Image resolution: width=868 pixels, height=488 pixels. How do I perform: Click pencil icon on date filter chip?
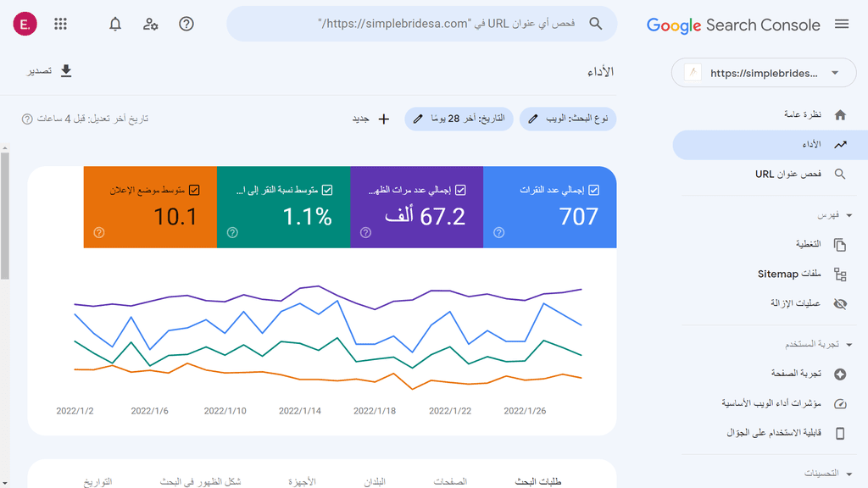(418, 119)
